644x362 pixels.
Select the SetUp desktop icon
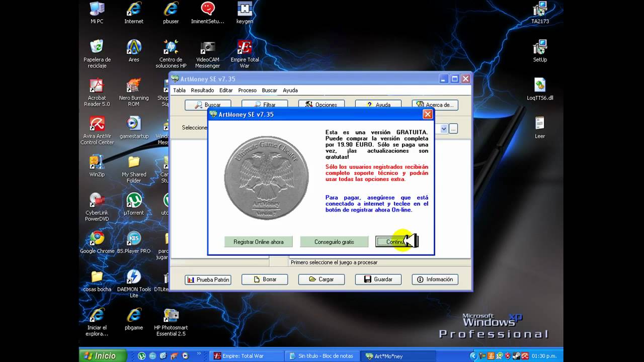[540, 51]
